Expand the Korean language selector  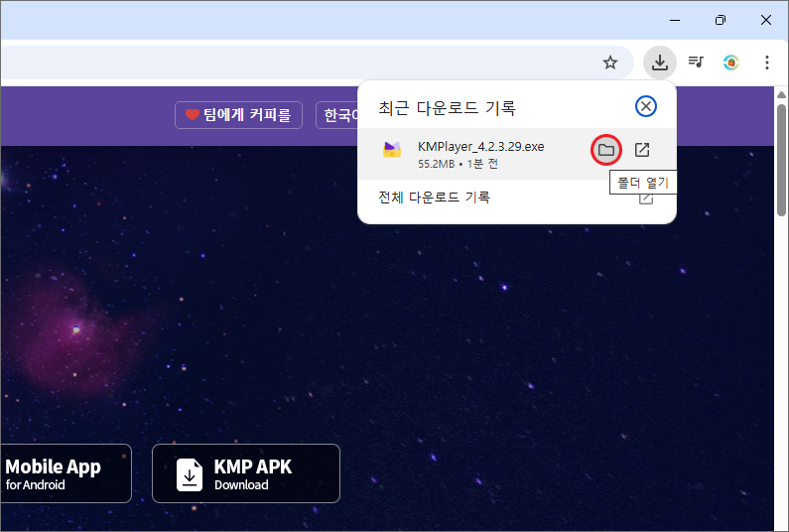point(337,115)
